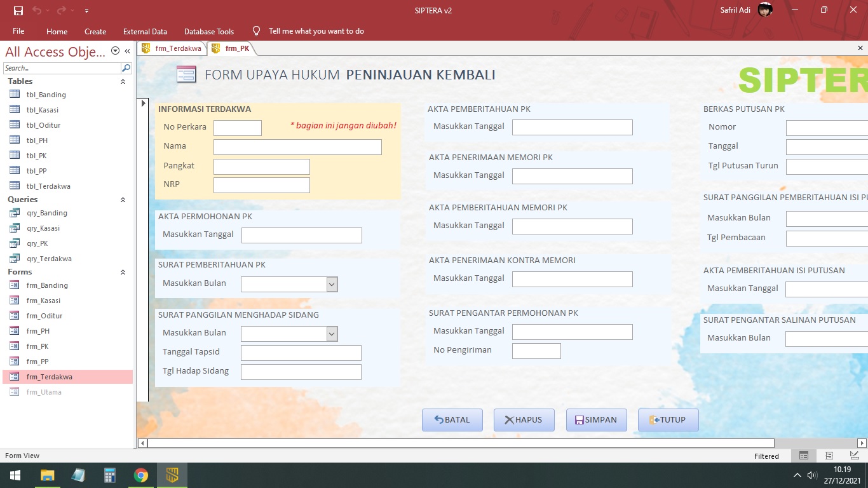Select frm_Kasasi form icon
Viewport: 868px width, 488px height.
coord(15,301)
